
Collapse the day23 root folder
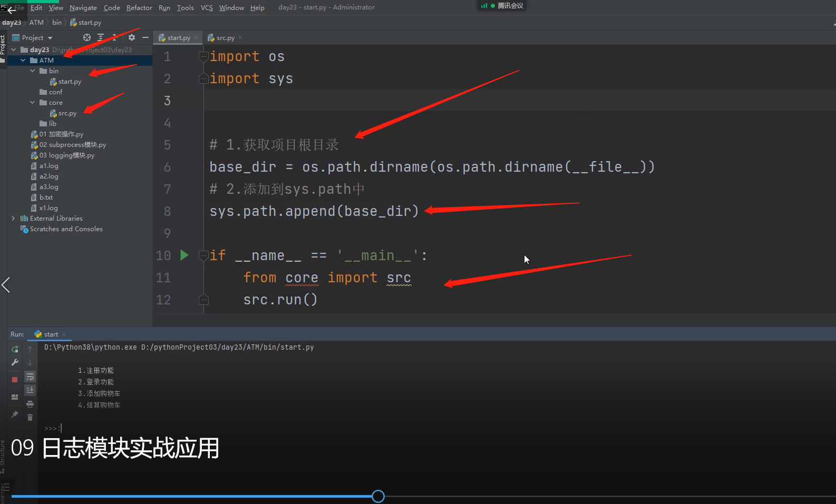14,50
